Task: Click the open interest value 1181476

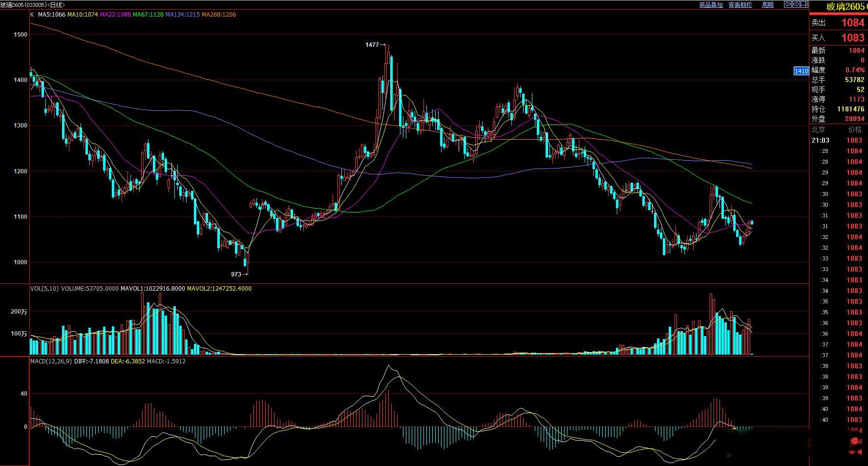Action: coord(851,109)
